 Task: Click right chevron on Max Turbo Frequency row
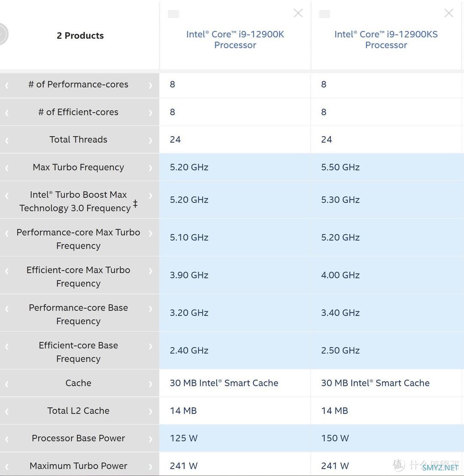click(x=150, y=168)
